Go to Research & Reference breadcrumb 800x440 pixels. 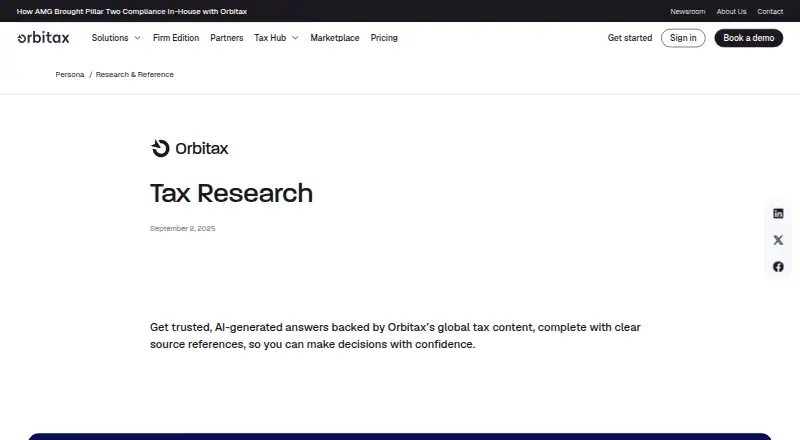(135, 75)
